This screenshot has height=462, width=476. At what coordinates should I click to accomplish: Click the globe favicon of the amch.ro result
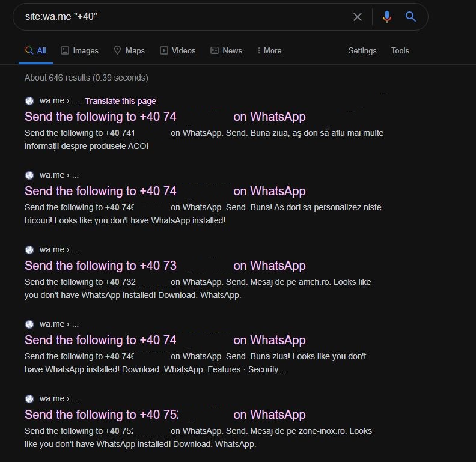(29, 250)
